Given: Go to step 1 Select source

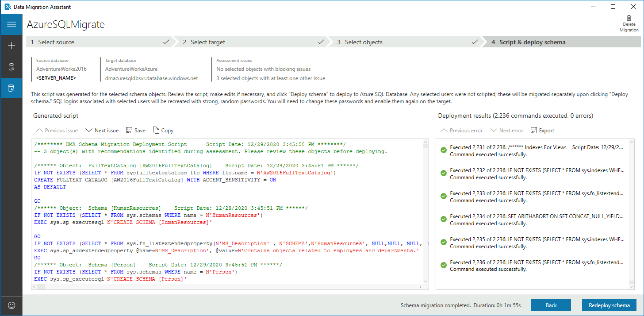Looking at the screenshot, I should point(99,42).
